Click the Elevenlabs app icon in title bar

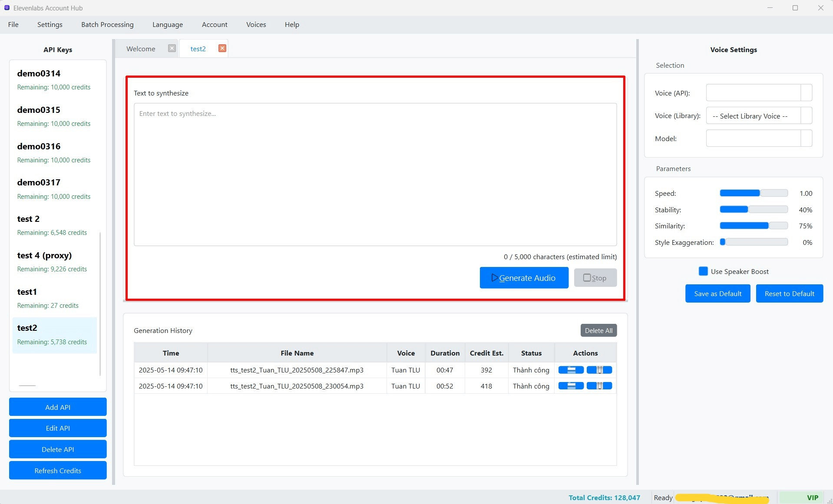coord(7,8)
